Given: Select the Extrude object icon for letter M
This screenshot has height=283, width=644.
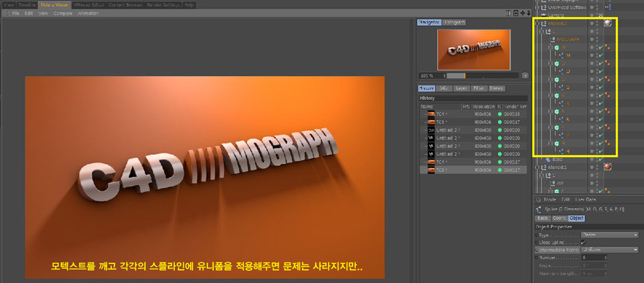Looking at the screenshot, I should (x=557, y=48).
